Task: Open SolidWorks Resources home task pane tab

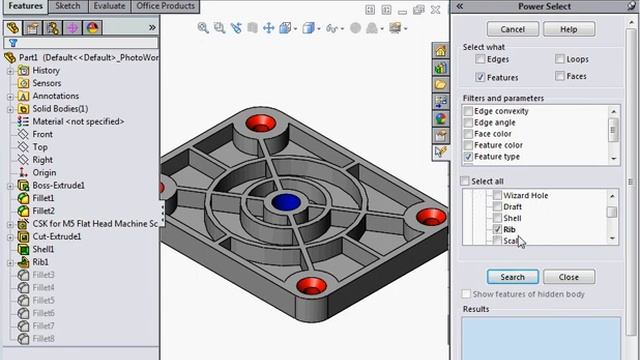Action: coord(440,51)
